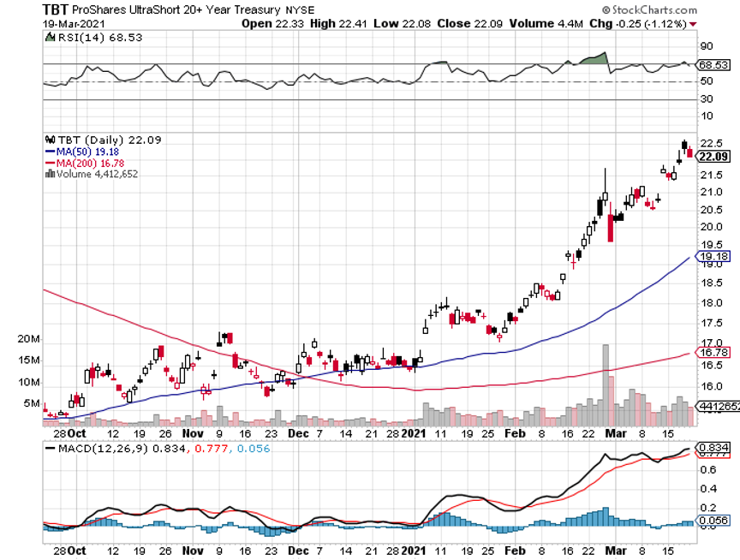Click the StockCharts.com copyright text

click(x=649, y=9)
